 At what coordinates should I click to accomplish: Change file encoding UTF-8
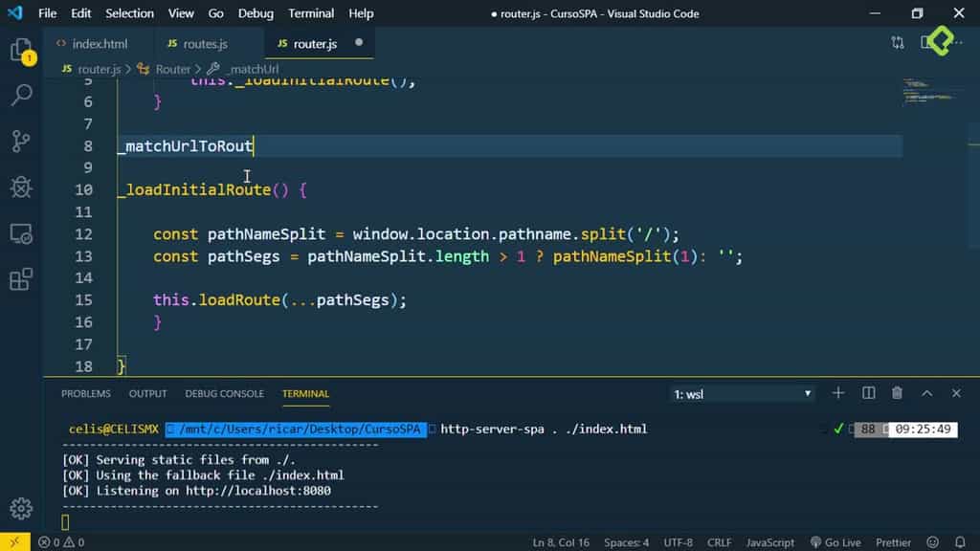tap(678, 542)
